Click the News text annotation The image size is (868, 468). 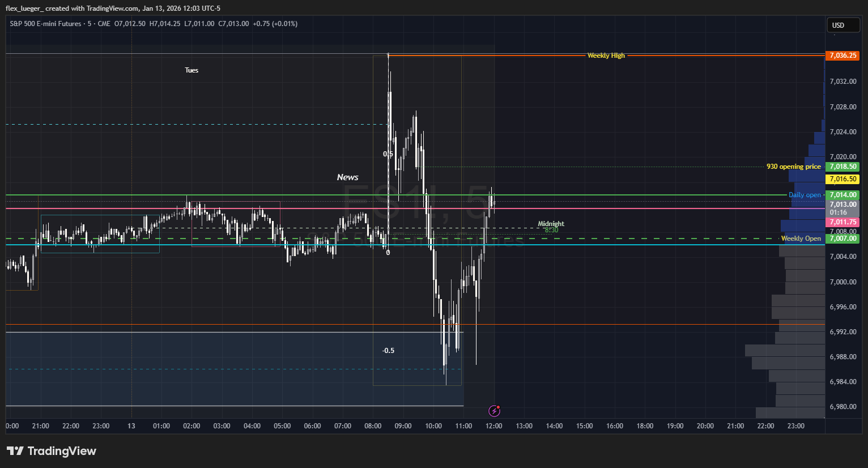(x=347, y=177)
